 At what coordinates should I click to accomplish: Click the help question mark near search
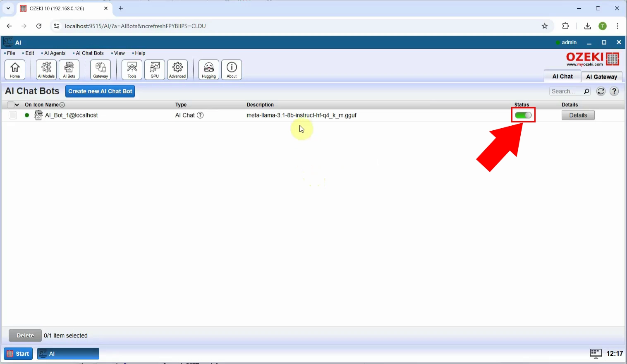click(x=615, y=91)
